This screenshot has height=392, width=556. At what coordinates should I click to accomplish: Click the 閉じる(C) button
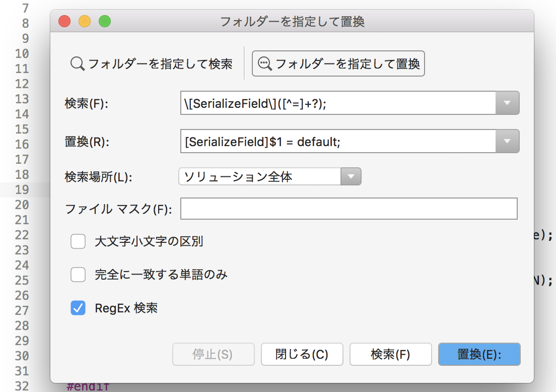302,354
